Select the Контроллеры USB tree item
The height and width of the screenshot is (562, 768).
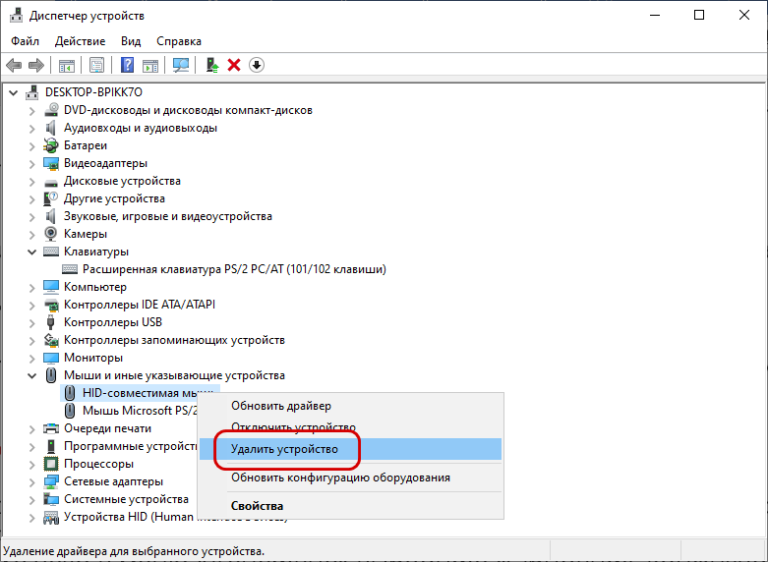click(112, 322)
